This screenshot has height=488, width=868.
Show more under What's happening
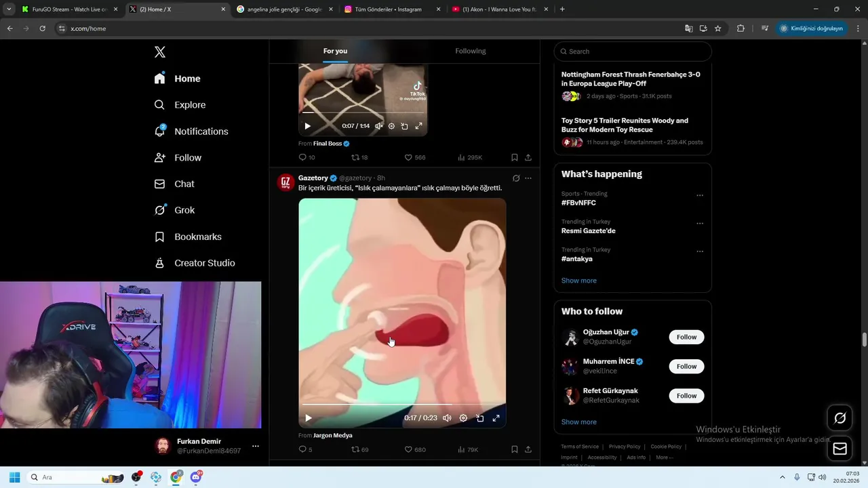pos(579,281)
